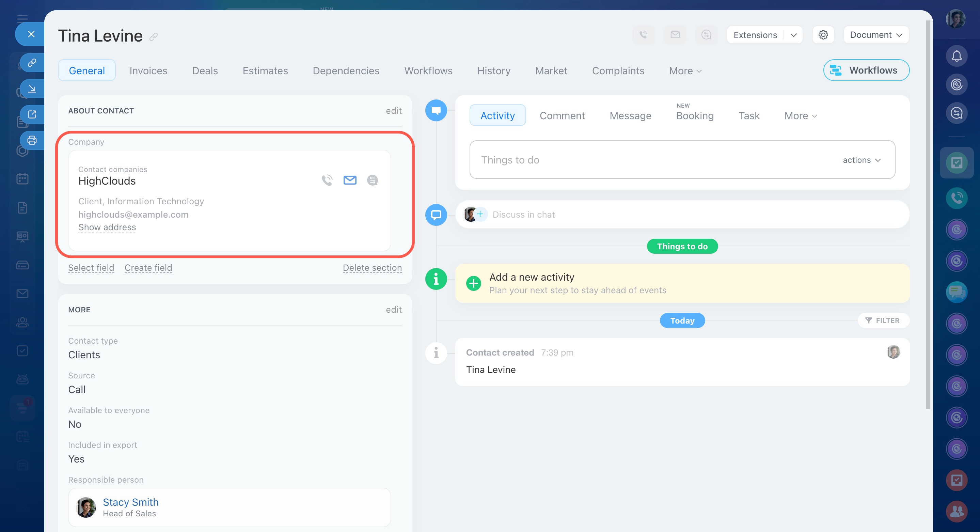Click the open in new window icon
Screen dimensions: 980x532
(32, 114)
